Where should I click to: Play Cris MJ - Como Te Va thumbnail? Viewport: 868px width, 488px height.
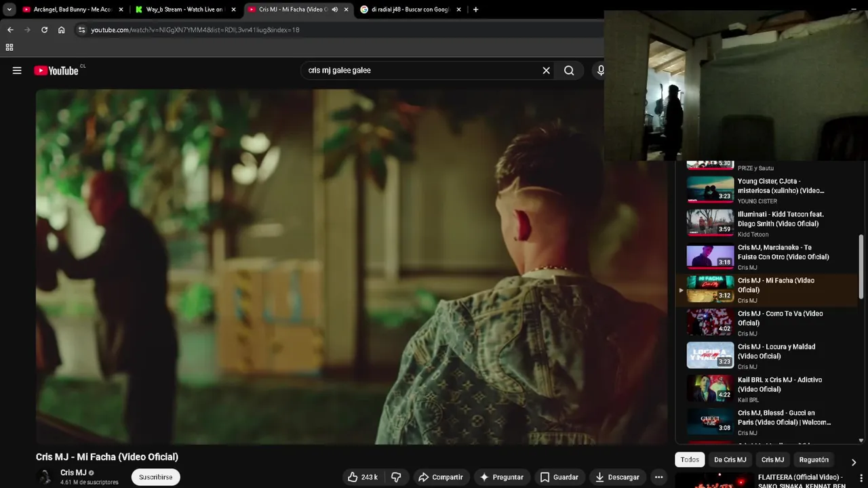tap(710, 323)
